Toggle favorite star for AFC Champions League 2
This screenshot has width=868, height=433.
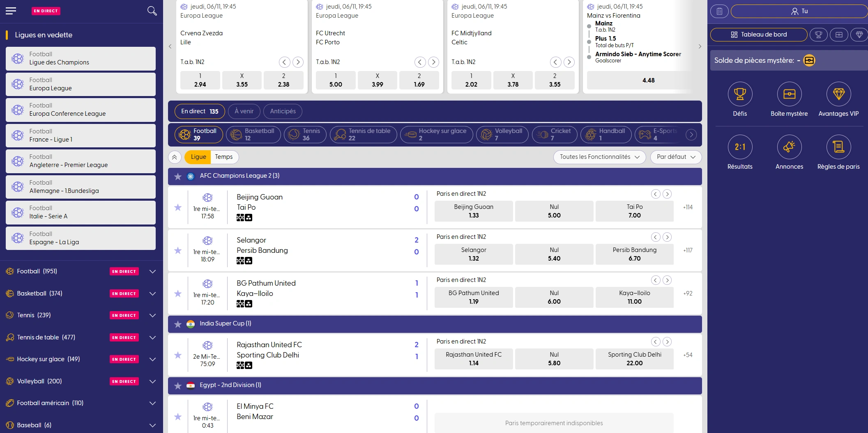click(178, 176)
